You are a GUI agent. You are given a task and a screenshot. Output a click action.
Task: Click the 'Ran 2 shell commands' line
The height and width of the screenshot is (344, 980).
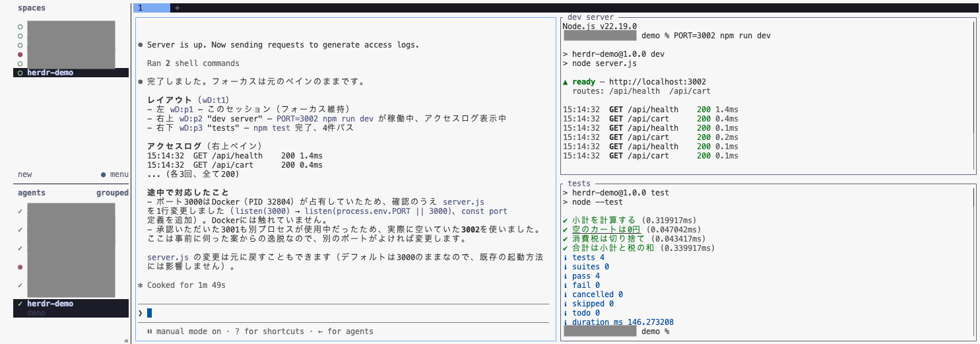pos(193,63)
